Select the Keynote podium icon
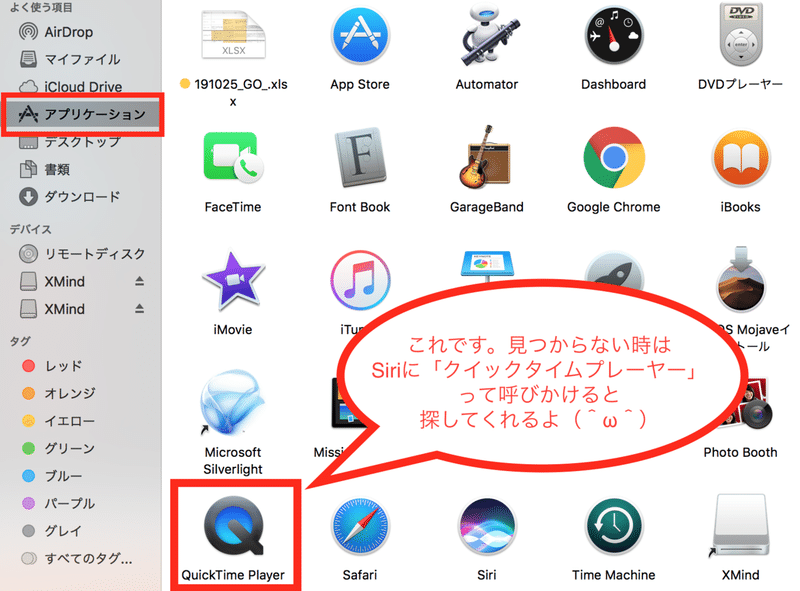This screenshot has height=591, width=800. (487, 264)
